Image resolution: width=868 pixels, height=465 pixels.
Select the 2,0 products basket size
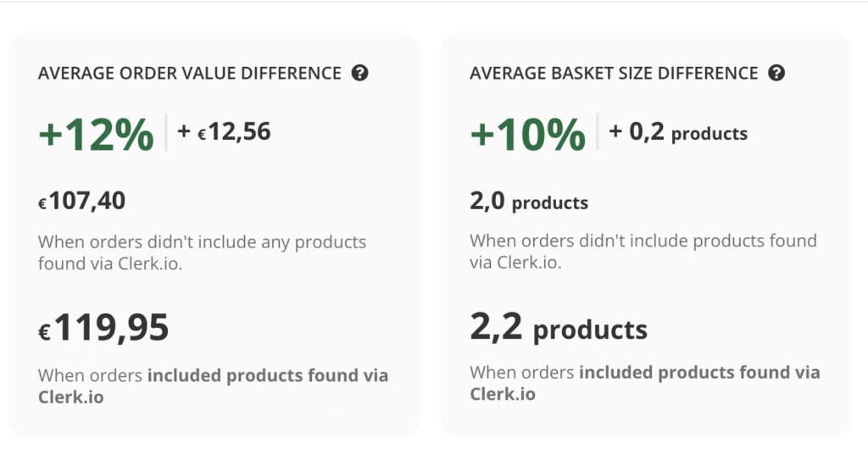(x=529, y=202)
